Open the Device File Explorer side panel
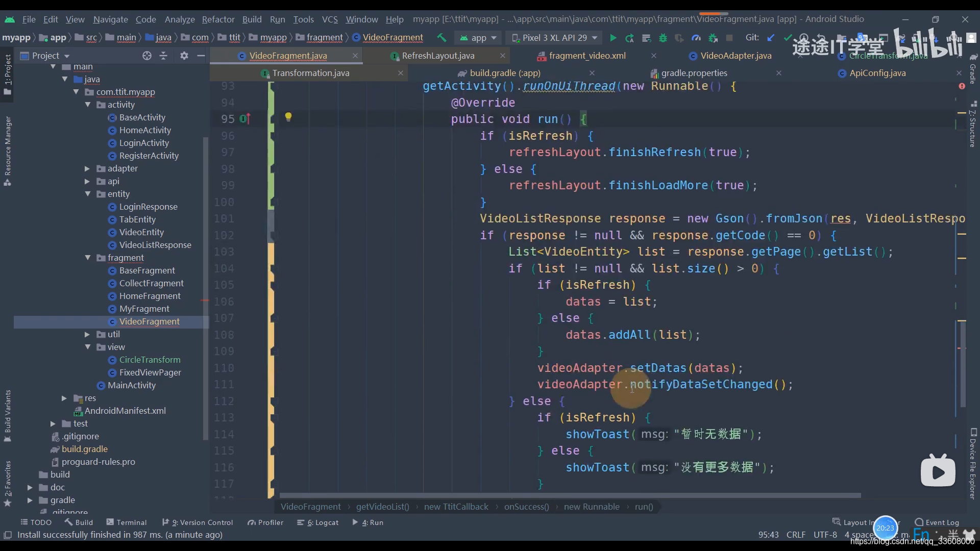The image size is (980, 551). [x=973, y=463]
